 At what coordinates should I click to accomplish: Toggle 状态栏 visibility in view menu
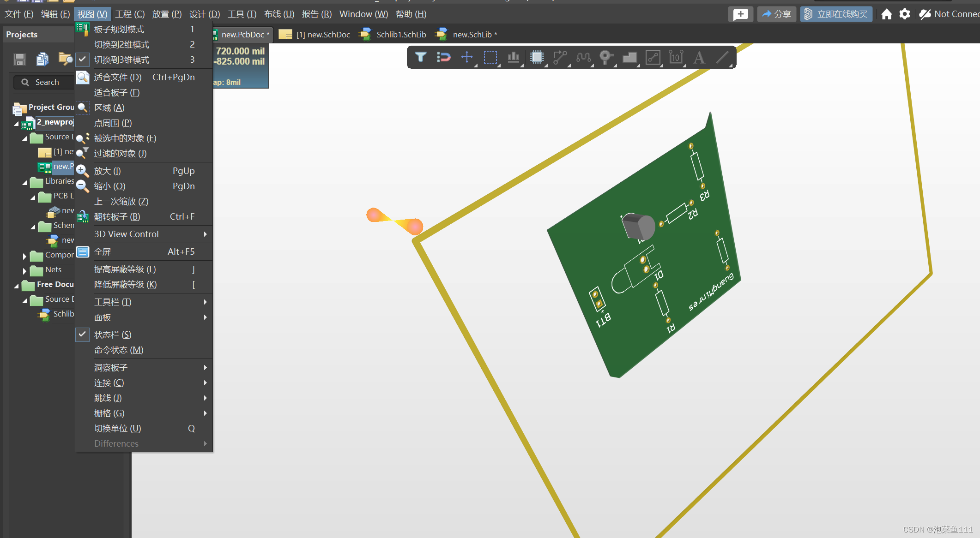point(113,335)
